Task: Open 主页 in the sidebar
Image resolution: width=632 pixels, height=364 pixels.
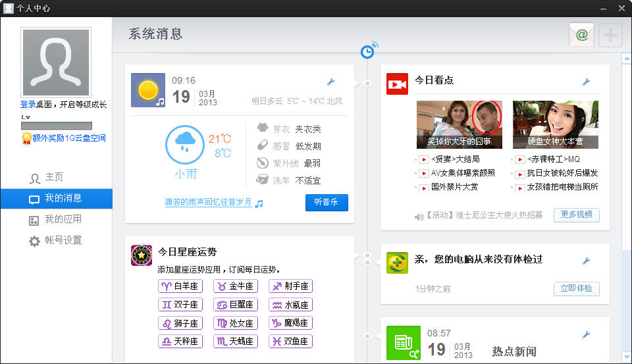Action: 54,178
